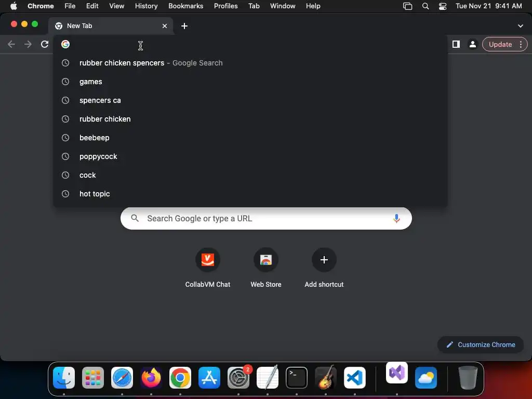Click the screen mirroring menu bar icon

407,6
